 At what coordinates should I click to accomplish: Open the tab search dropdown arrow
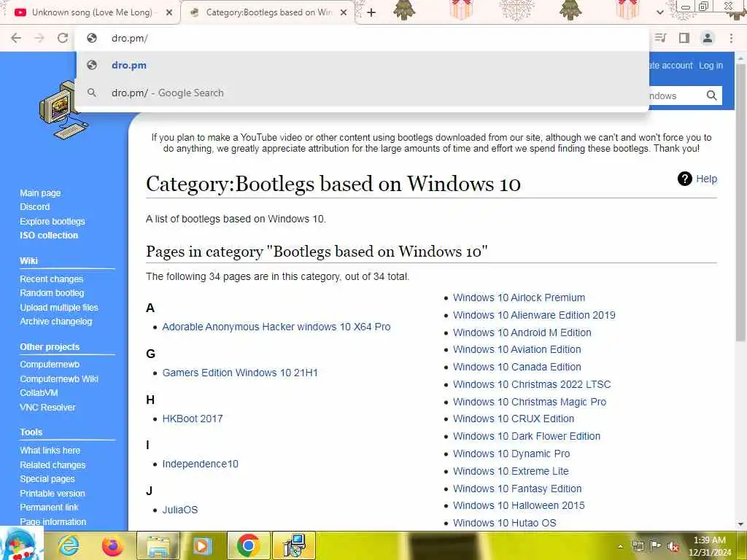point(659,12)
